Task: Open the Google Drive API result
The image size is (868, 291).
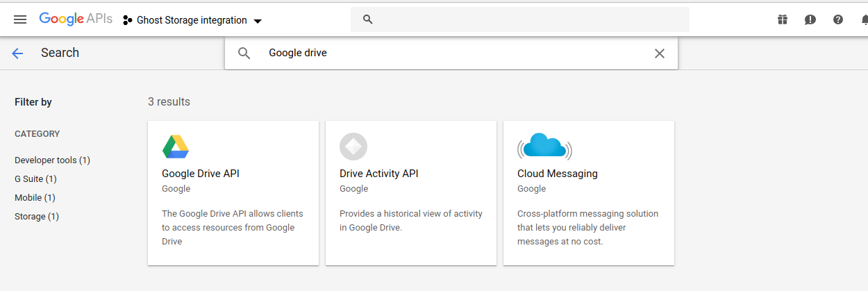Action: (x=201, y=174)
